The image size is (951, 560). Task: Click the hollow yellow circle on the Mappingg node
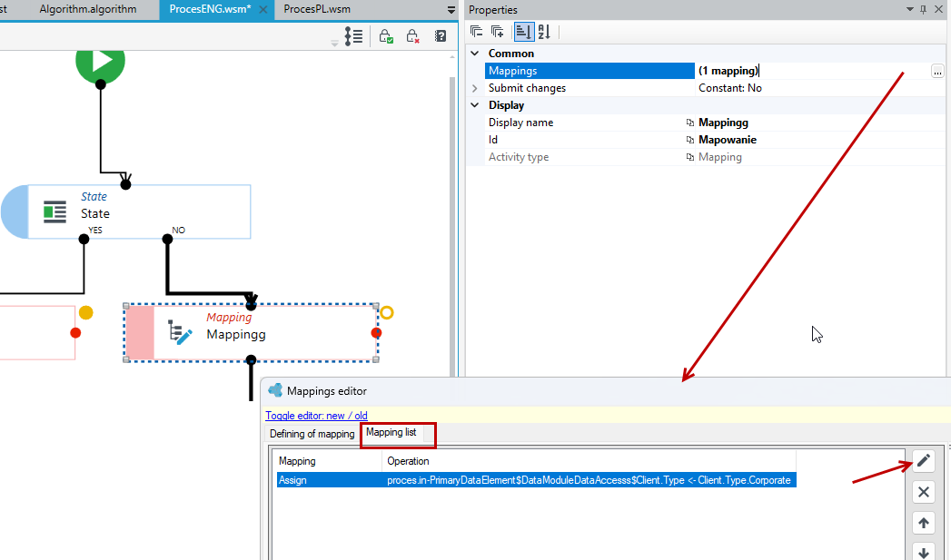point(386,313)
